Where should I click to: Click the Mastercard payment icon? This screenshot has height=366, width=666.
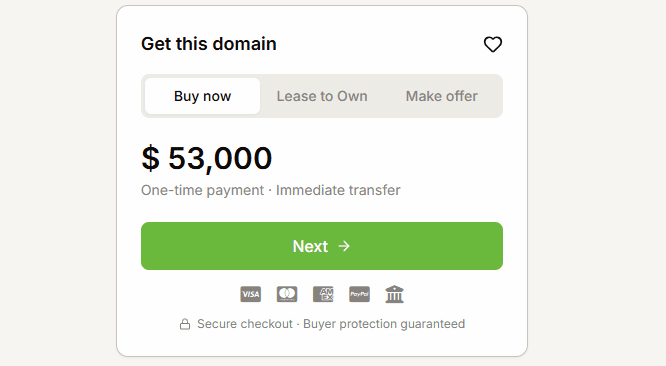287,294
